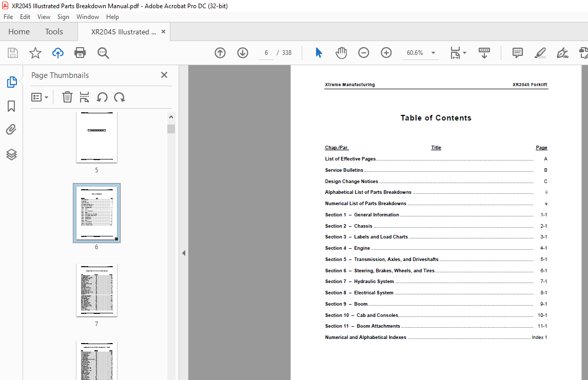Delete selected page thumbnail

click(x=67, y=97)
